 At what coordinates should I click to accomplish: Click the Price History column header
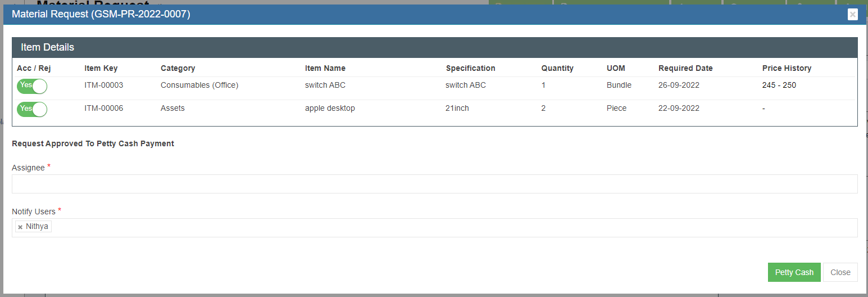787,68
